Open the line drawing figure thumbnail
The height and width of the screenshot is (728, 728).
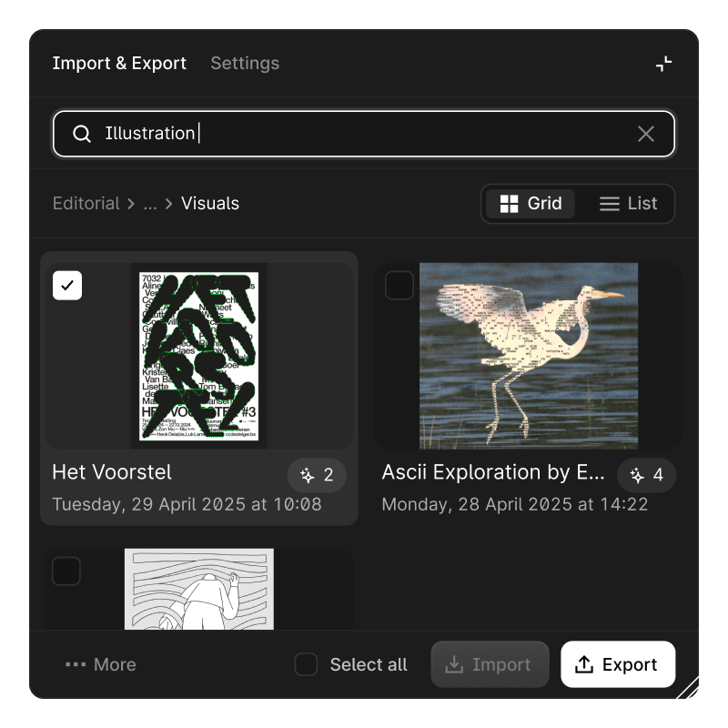[198, 589]
